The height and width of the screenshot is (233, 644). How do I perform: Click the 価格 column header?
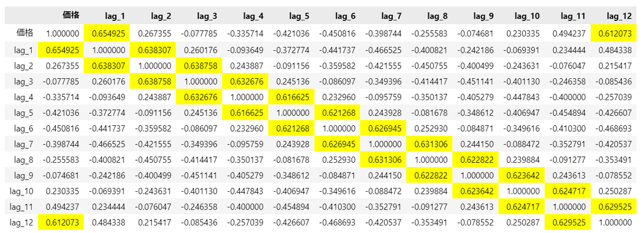pyautogui.click(x=70, y=16)
